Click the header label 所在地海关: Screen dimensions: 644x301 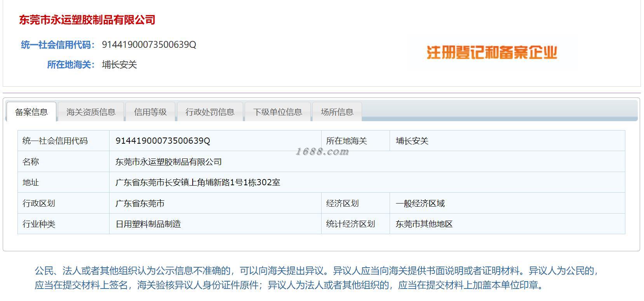coord(71,64)
